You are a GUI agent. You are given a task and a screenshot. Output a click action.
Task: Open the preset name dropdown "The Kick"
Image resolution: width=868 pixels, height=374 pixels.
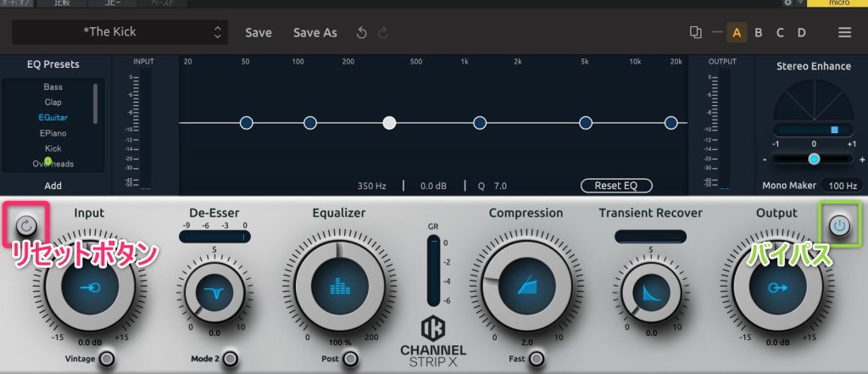tap(119, 33)
